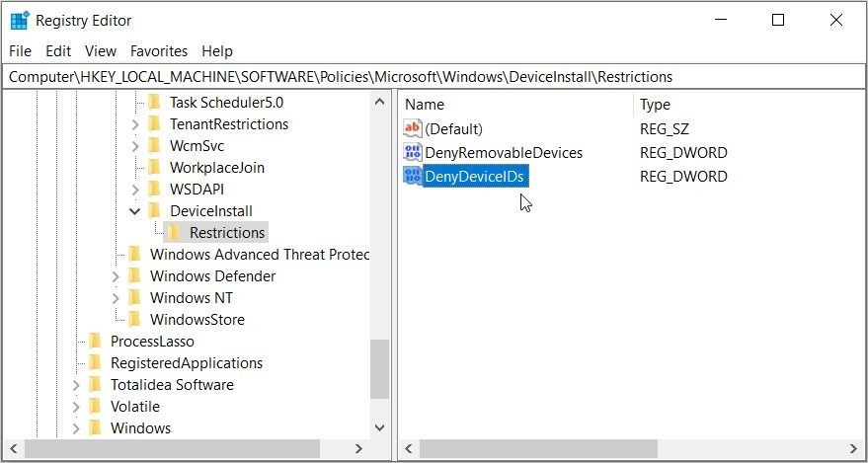Click the tree pane vertical scrollbar thumb
868x463 pixels.
tap(379, 369)
